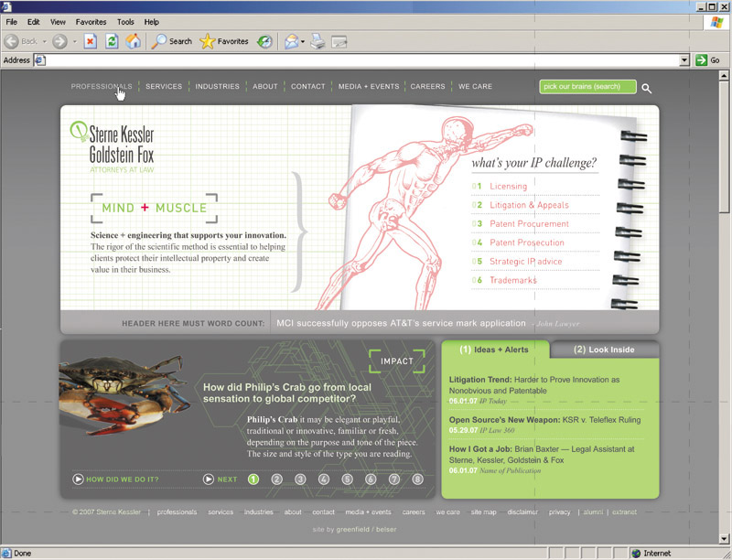This screenshot has width=732, height=560.
Task: Click the page icon in the Address bar
Action: [x=40, y=60]
